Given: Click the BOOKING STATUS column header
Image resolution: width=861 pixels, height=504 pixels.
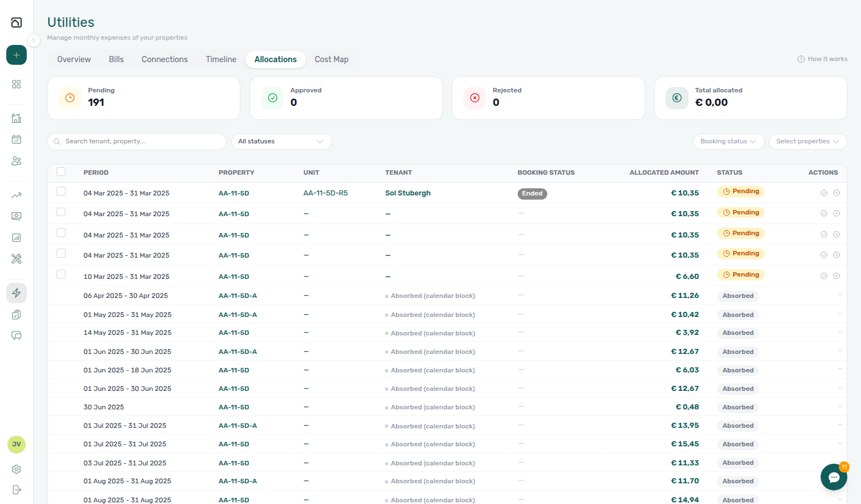Looking at the screenshot, I should tap(546, 172).
